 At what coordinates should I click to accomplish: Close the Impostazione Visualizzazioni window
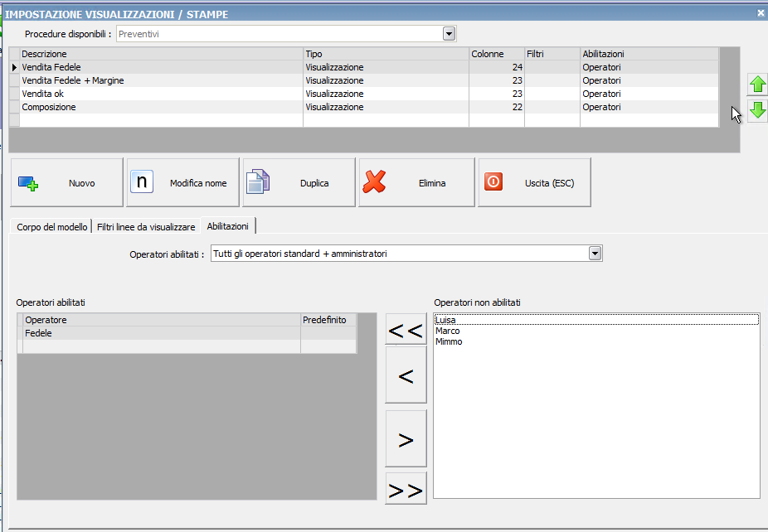click(761, 14)
